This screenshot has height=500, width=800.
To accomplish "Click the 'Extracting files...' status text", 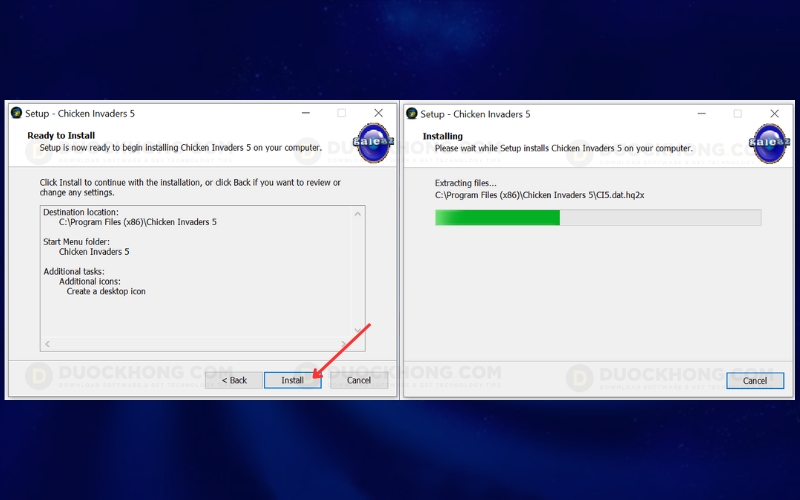I will (465, 183).
